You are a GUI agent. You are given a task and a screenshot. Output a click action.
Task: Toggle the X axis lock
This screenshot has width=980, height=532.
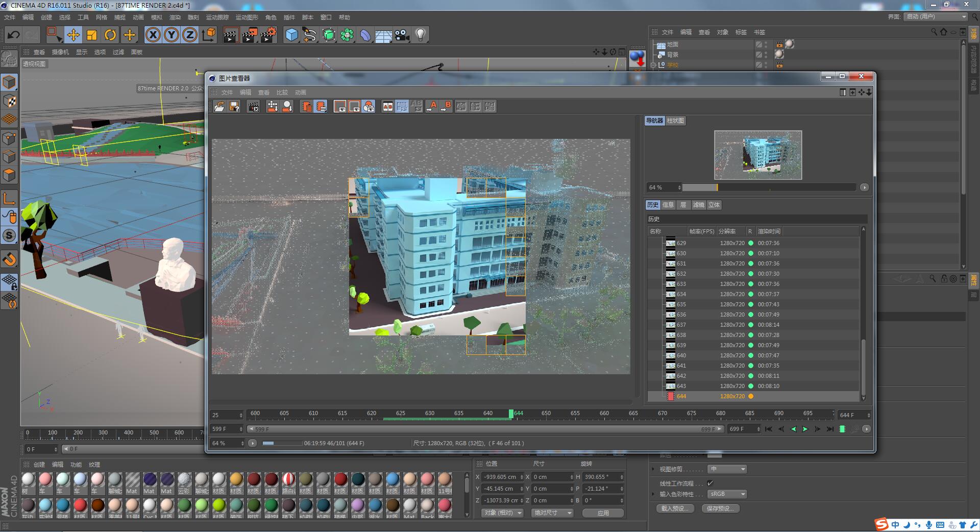(x=153, y=35)
